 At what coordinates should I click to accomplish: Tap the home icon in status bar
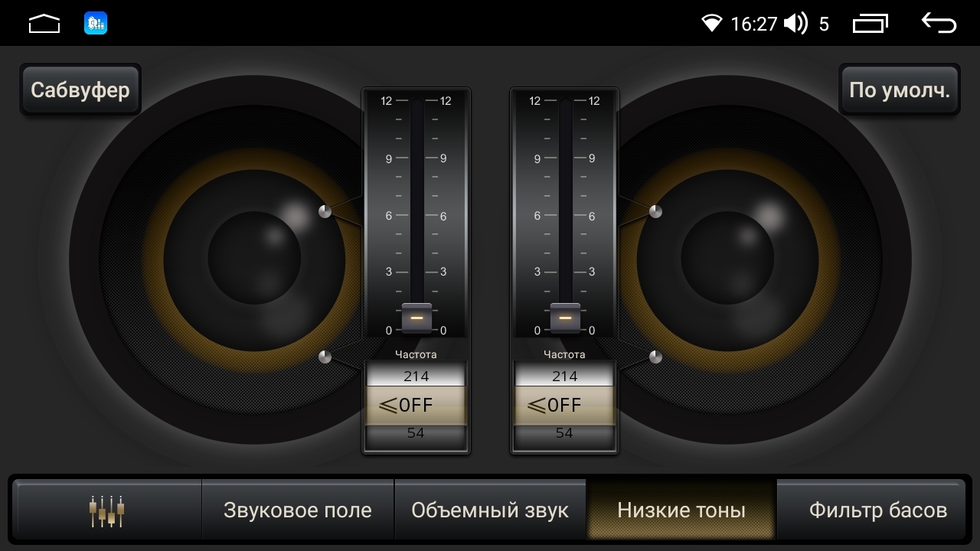(44, 24)
